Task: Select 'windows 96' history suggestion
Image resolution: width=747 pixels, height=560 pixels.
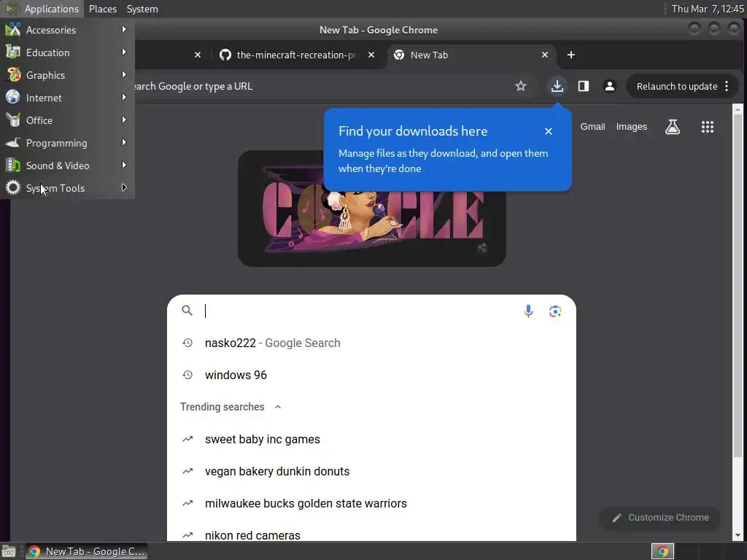Action: click(371, 376)
